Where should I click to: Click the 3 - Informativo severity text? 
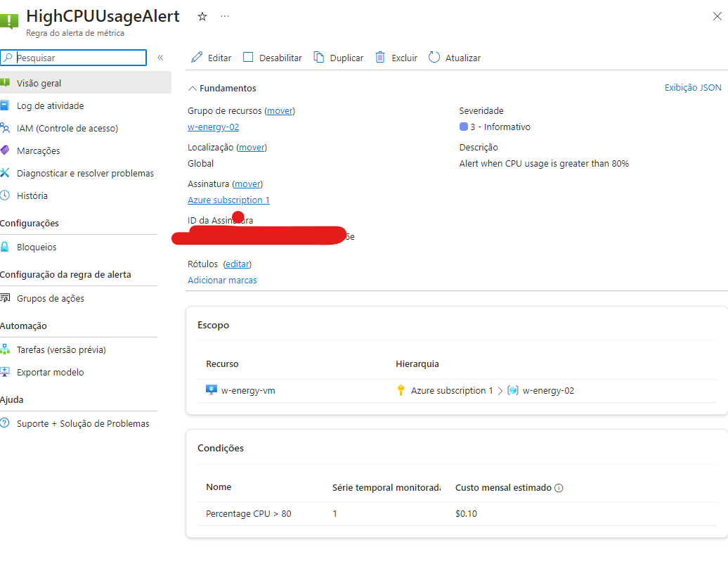(x=500, y=127)
